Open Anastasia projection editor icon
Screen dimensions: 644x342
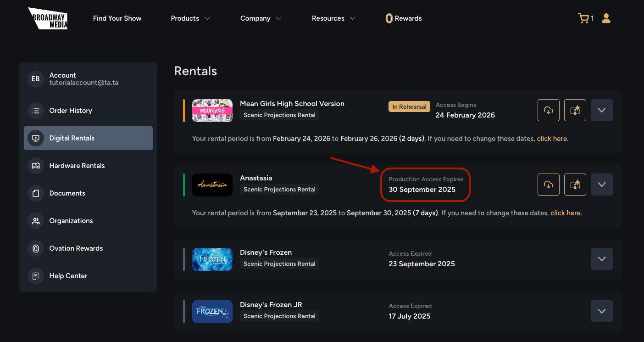(x=575, y=185)
